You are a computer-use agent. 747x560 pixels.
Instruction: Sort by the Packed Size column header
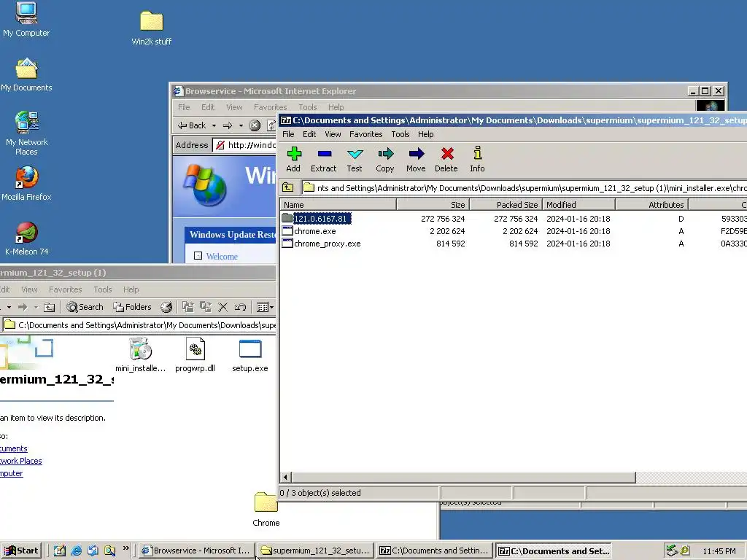tap(506, 205)
